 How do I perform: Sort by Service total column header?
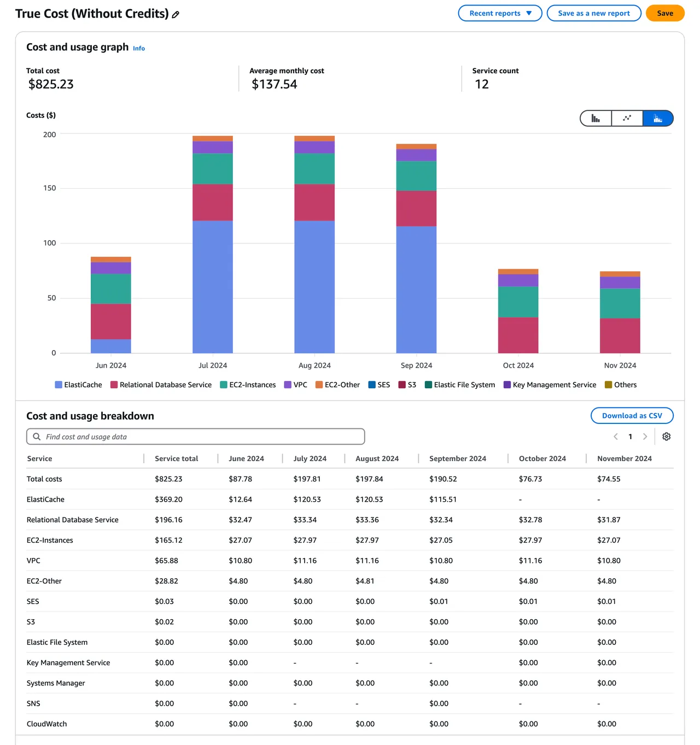click(x=176, y=458)
